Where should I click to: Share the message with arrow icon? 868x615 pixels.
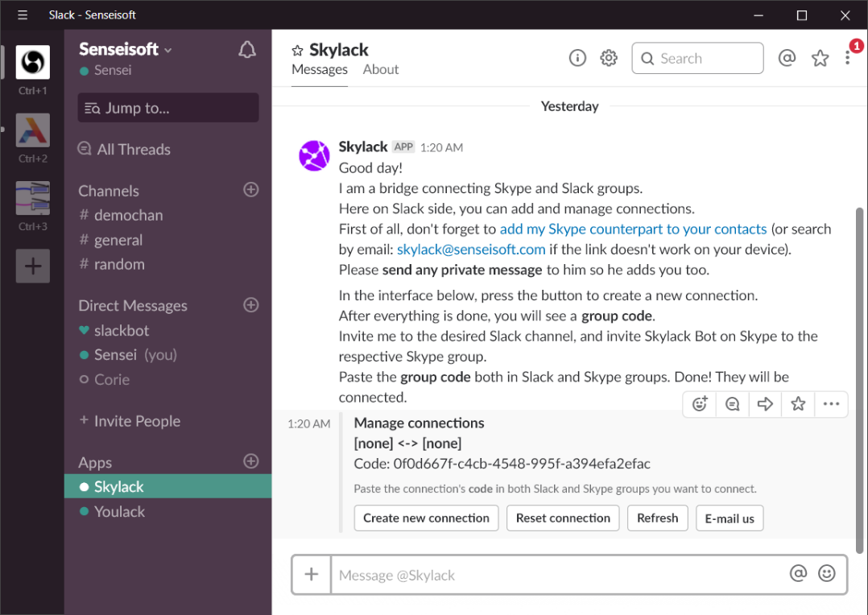[x=765, y=404]
